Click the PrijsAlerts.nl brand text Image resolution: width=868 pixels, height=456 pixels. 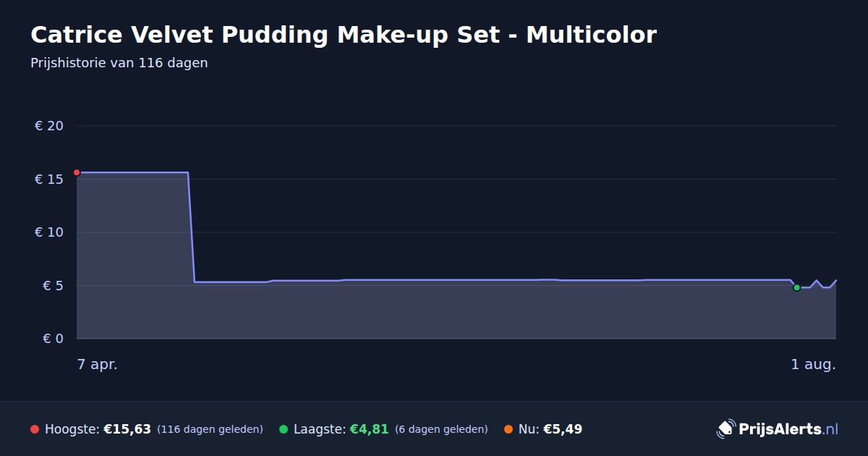(788, 429)
